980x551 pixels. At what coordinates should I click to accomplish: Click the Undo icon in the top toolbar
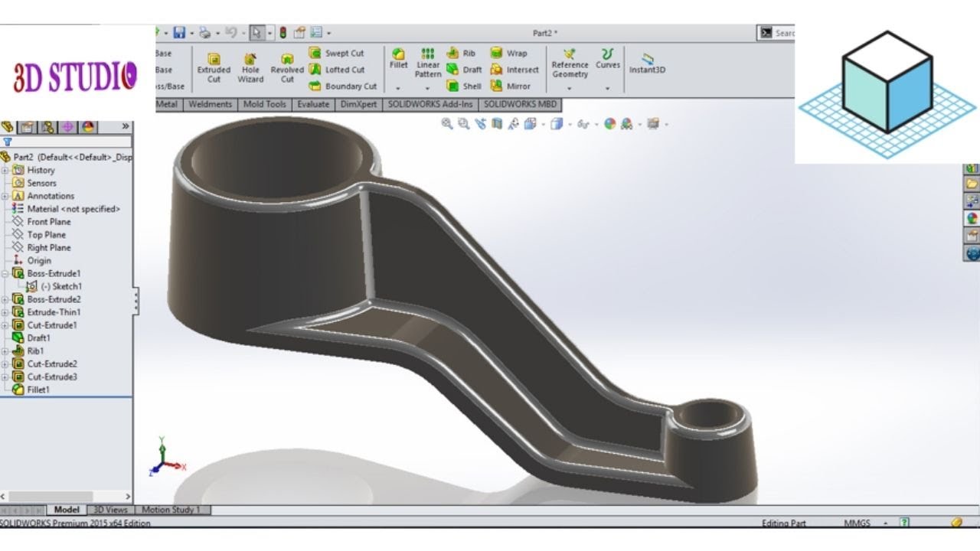pos(231,33)
